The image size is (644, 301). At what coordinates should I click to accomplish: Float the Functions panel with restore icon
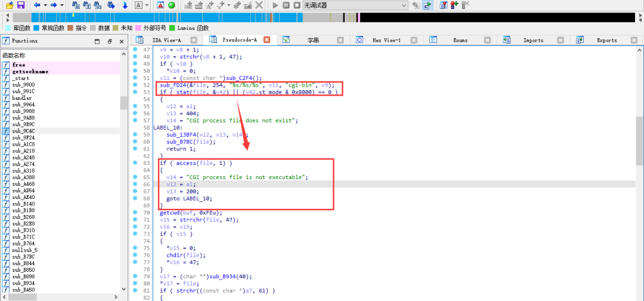tap(110, 42)
